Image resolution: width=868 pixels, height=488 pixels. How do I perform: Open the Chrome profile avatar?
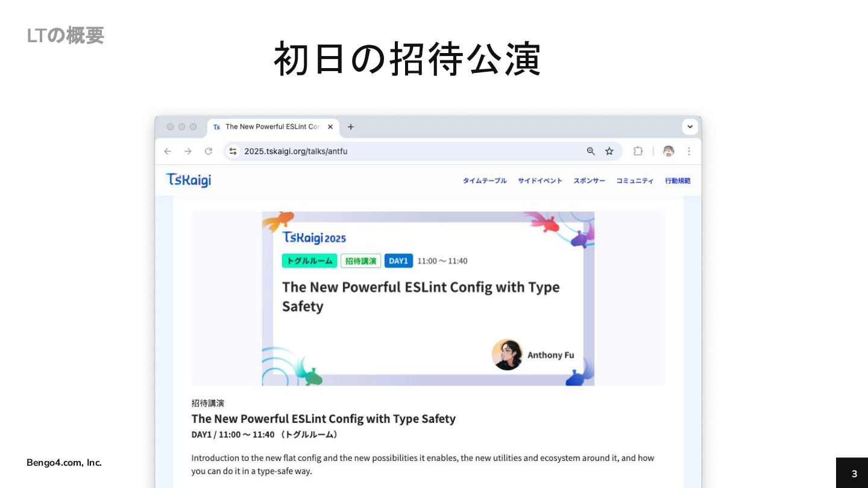tap(668, 151)
